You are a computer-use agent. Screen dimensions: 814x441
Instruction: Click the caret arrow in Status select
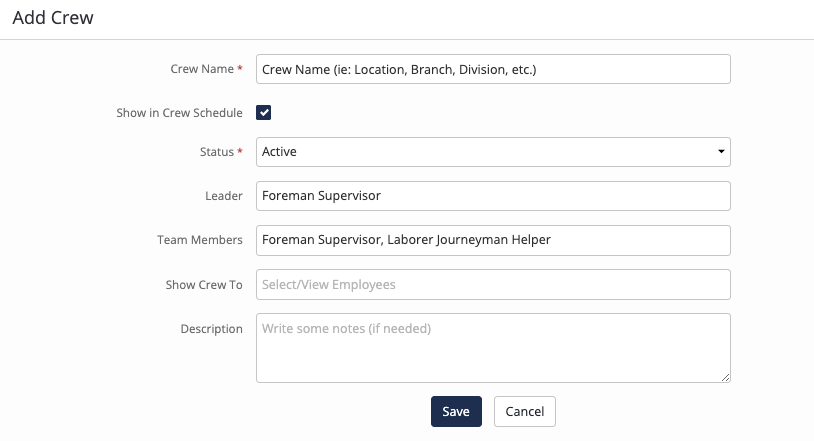tap(721, 152)
